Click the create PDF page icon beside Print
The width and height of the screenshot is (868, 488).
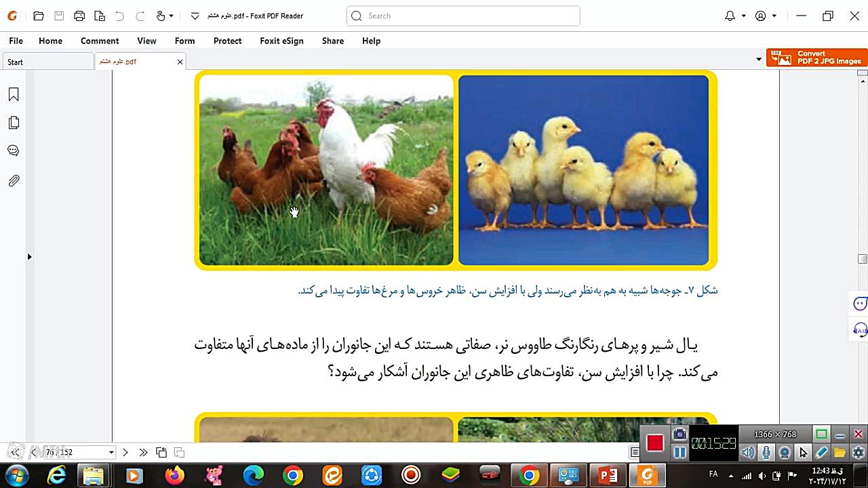[x=100, y=16]
